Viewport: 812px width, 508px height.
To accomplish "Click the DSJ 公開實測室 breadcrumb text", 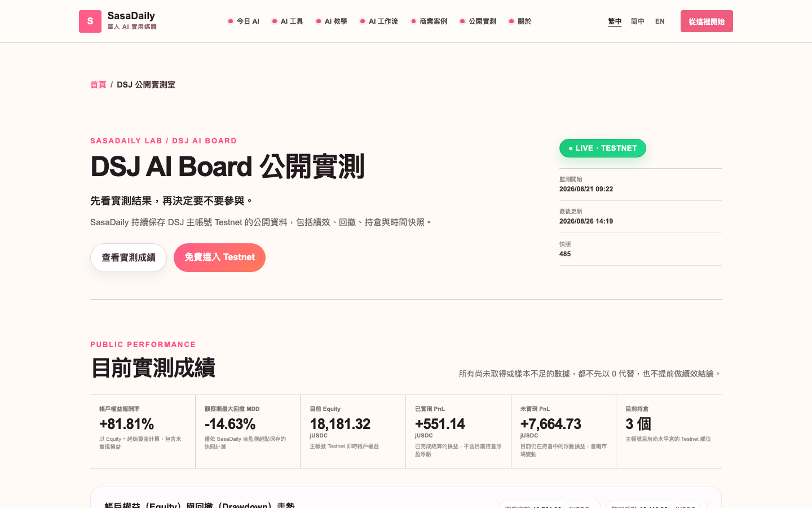I will [x=146, y=85].
